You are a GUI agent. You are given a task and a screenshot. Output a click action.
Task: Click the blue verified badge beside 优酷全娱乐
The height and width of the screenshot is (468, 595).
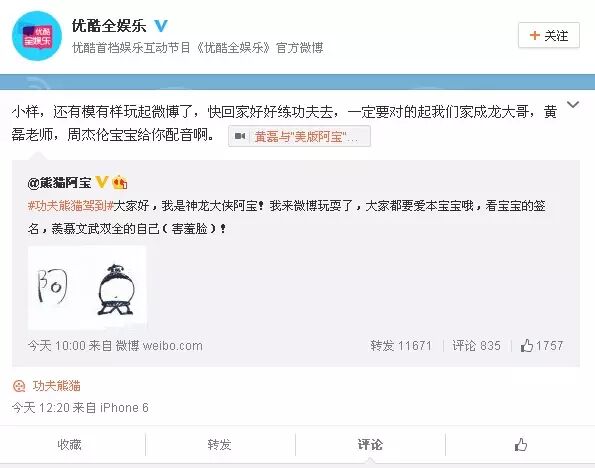[x=161, y=26]
